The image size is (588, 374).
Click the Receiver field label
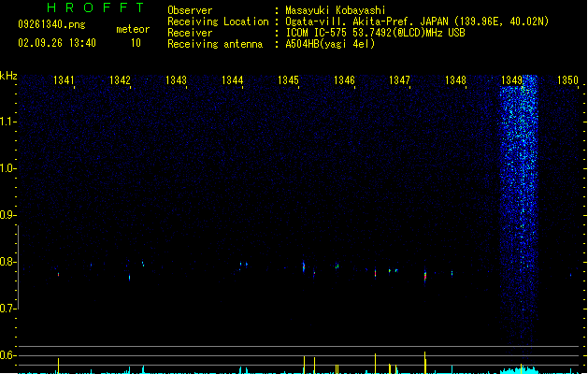[x=190, y=33]
